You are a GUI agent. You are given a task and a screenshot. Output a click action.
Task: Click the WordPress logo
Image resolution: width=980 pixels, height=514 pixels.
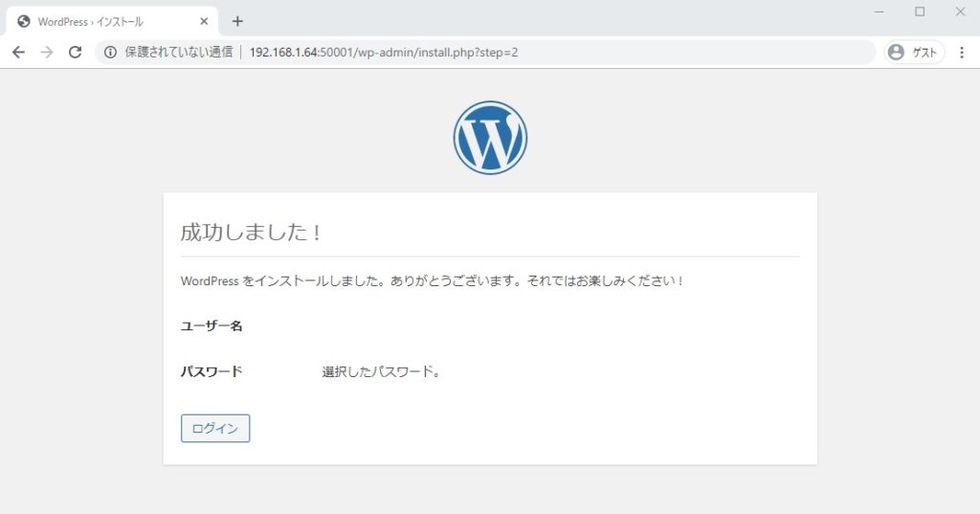point(490,138)
